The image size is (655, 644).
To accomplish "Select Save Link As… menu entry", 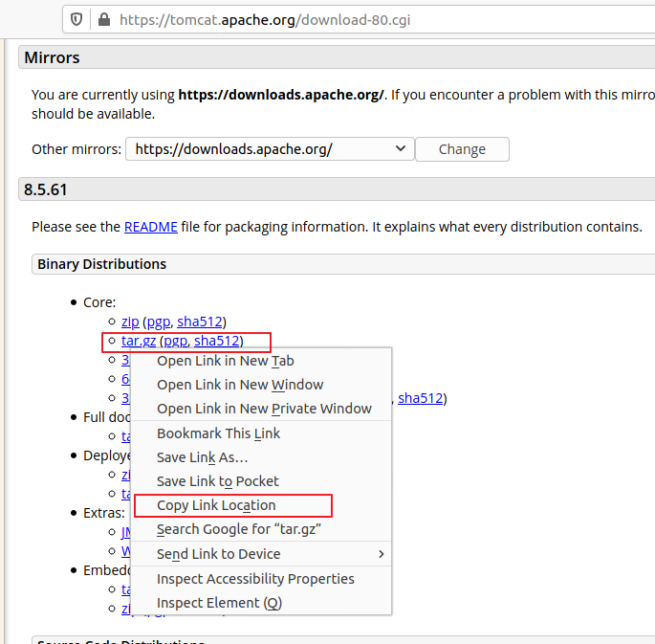I will pos(261,457).
